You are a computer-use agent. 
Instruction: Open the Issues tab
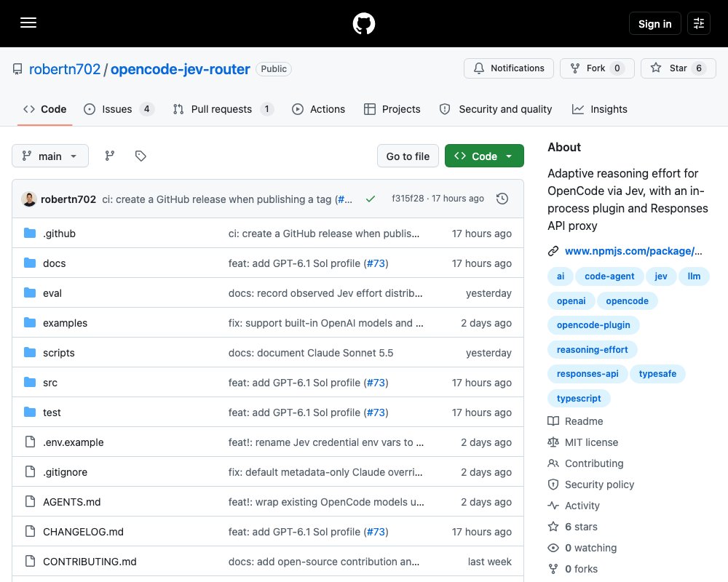click(119, 109)
